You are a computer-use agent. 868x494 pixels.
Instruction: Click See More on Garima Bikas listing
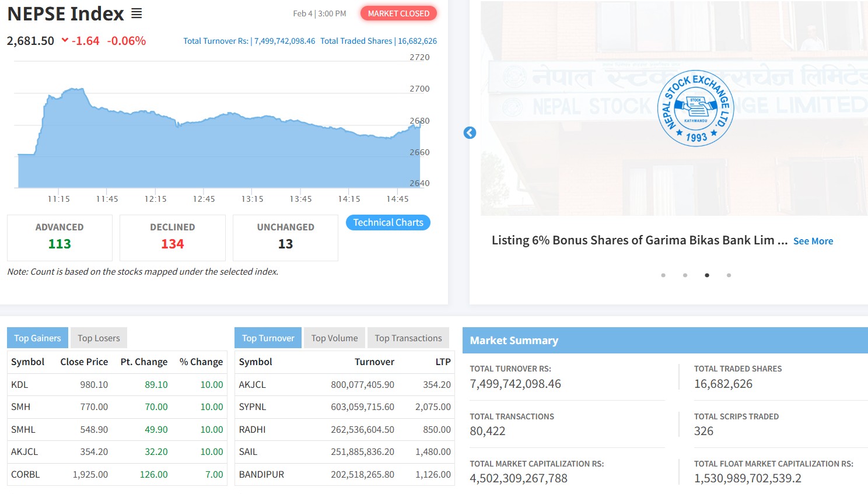click(813, 241)
